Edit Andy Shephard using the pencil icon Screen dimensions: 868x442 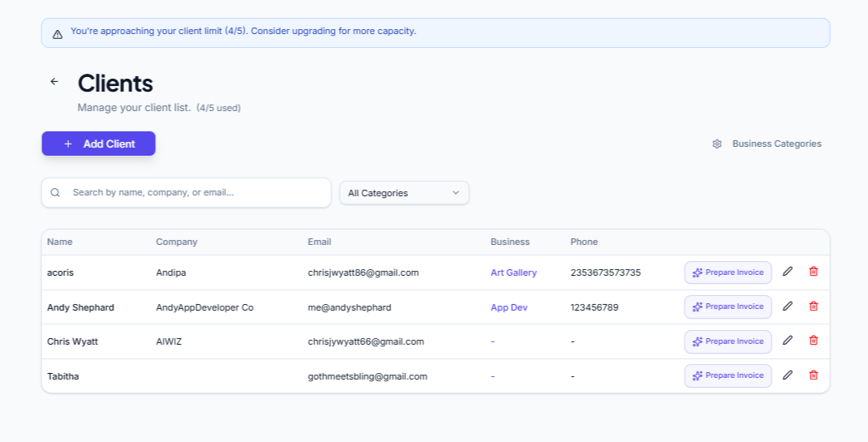point(787,307)
